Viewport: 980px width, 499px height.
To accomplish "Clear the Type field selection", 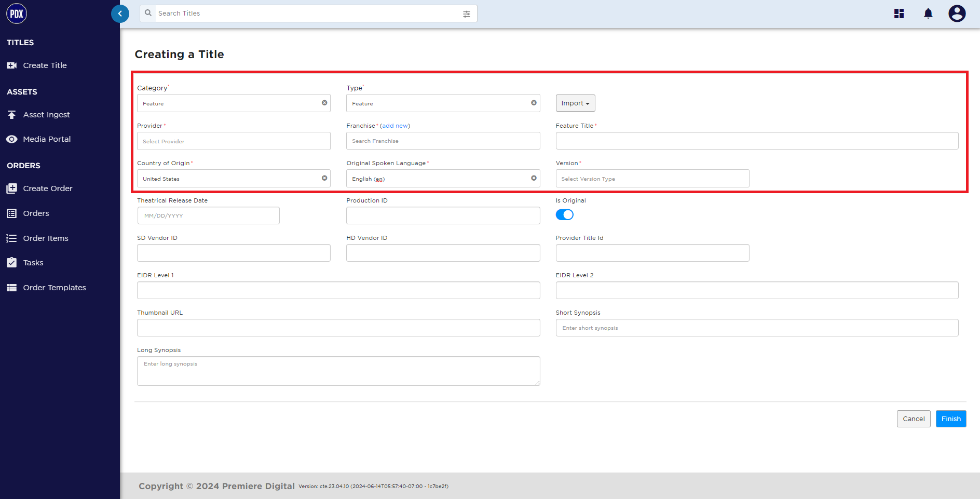I will point(534,103).
